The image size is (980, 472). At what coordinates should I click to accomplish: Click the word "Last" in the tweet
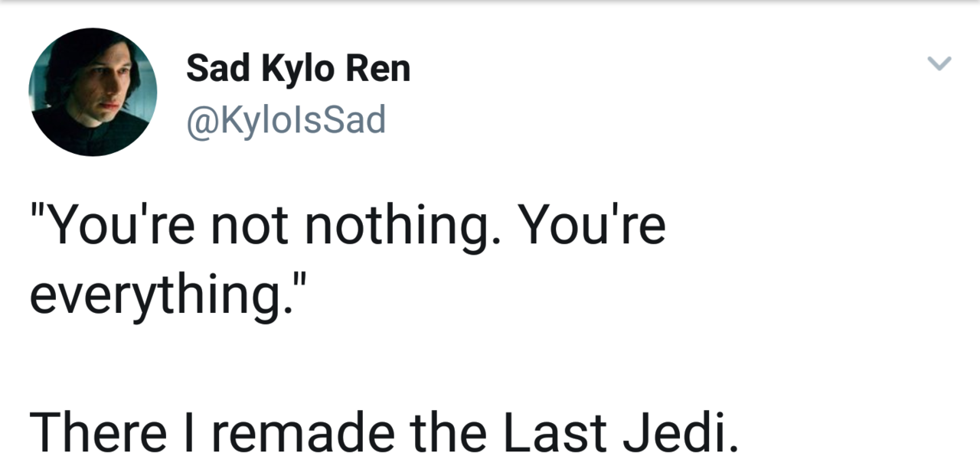557,431
